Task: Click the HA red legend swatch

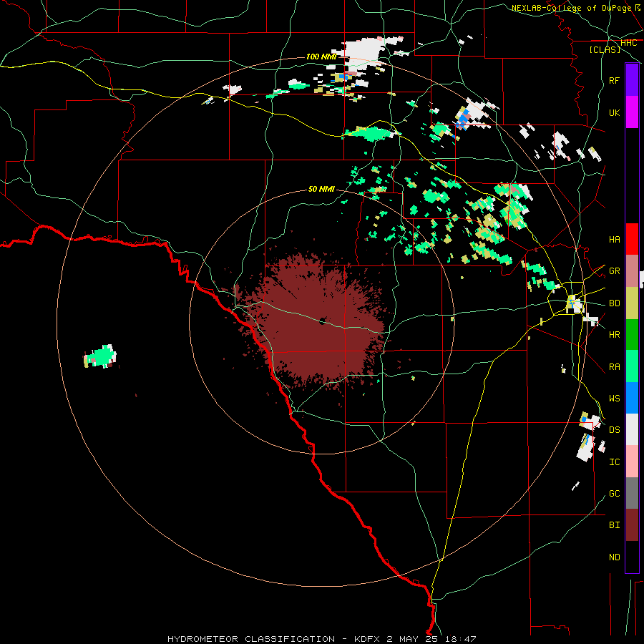Action: (632, 239)
